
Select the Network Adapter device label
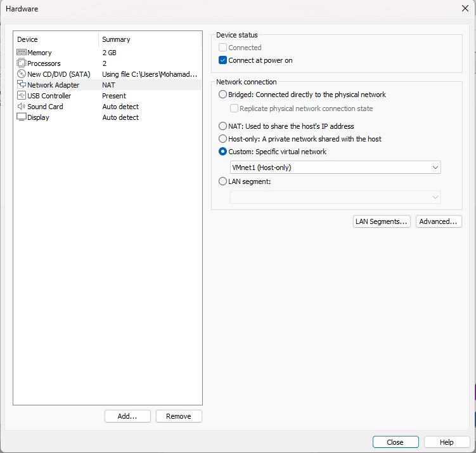[x=53, y=85]
